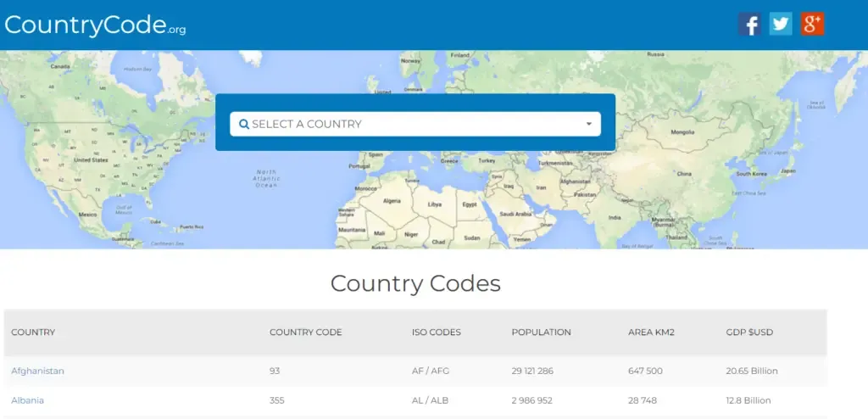Sort by COUNTRY CODE column header
Screen dimensions: 868x419
305,332
